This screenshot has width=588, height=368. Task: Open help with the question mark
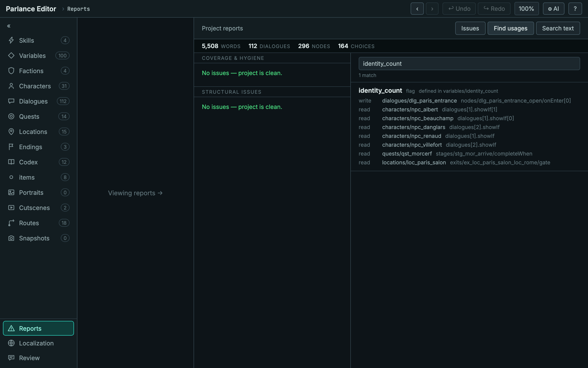click(575, 9)
